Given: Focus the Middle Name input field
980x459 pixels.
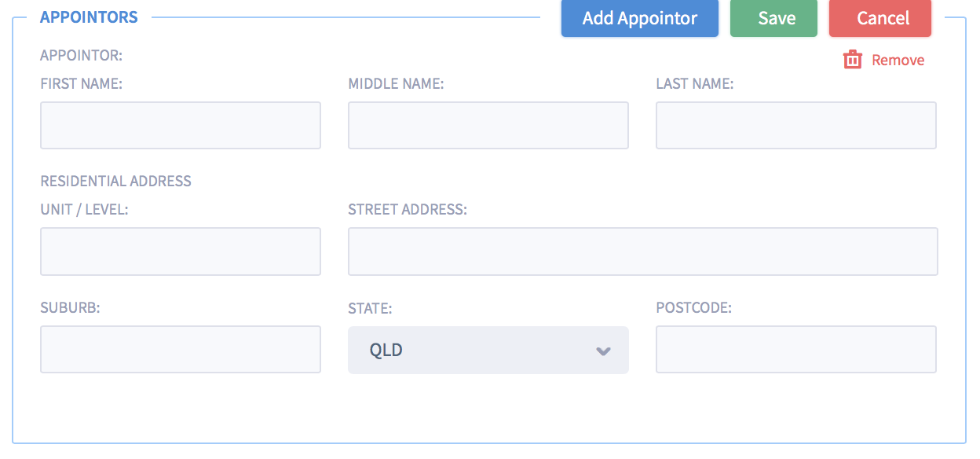Looking at the screenshot, I should point(488,125).
